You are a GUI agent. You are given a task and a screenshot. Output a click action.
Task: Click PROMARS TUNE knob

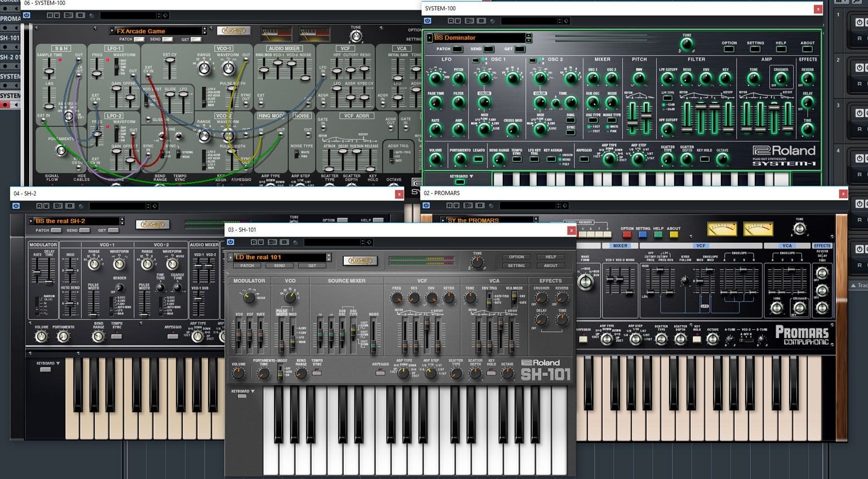tap(799, 228)
